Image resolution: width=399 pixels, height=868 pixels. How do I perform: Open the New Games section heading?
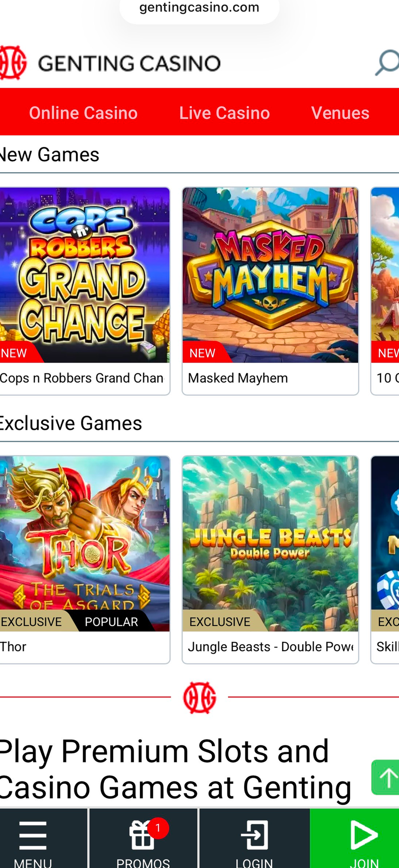49,155
